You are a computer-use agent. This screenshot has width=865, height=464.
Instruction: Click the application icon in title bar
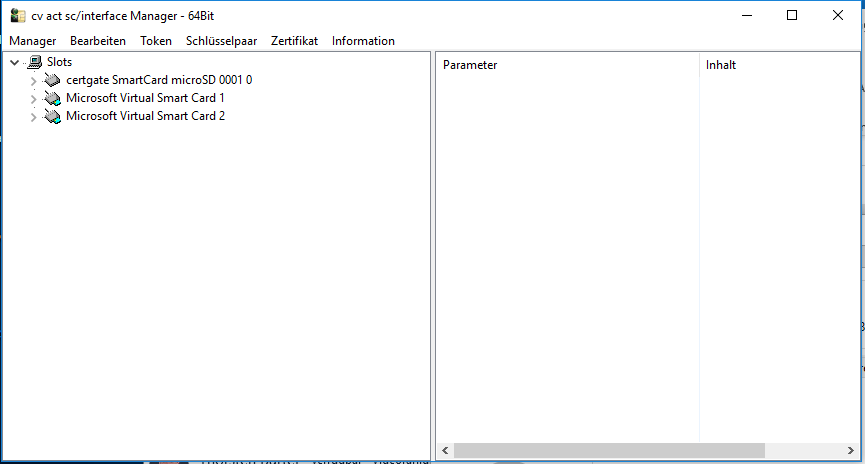coord(17,15)
